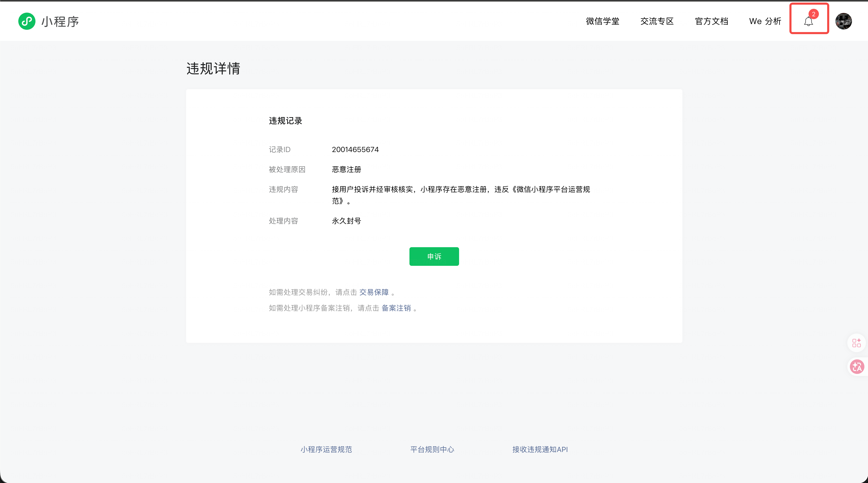
Task: Click the 小程序 logo text
Action: coord(60,21)
